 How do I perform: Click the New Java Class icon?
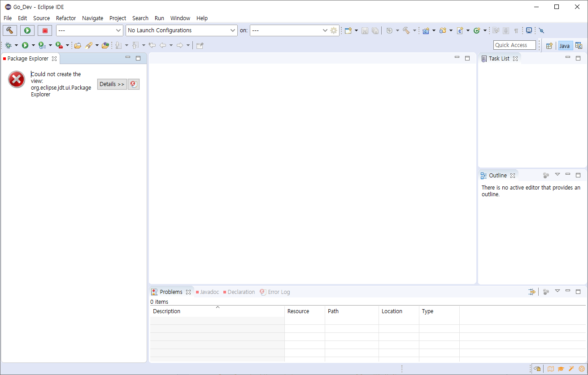[x=460, y=30]
